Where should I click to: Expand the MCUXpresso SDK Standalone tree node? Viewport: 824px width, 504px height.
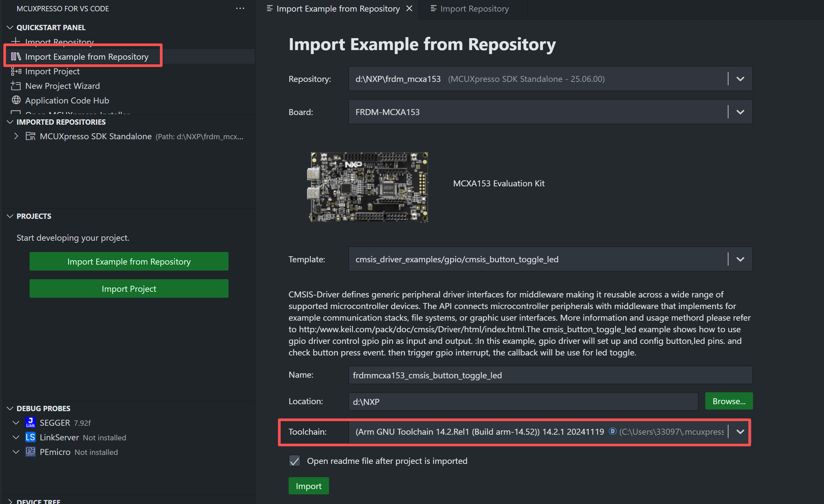(x=16, y=136)
